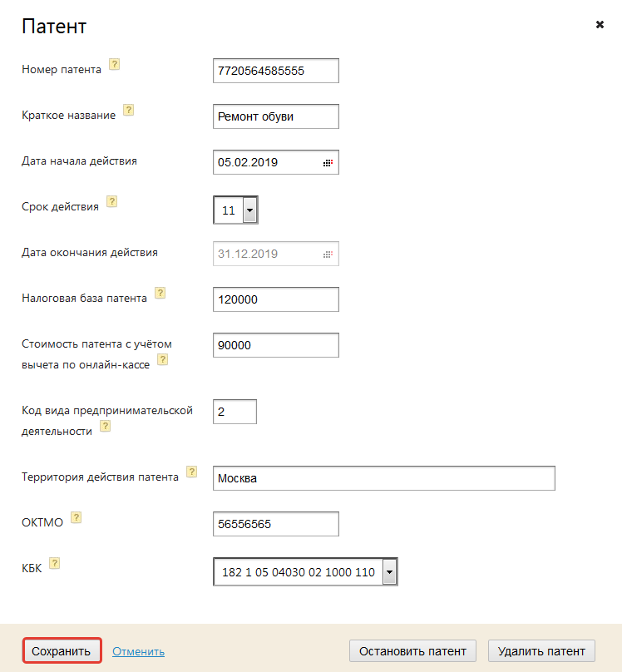Click help icon next to Номер патента
This screenshot has width=622, height=672.
tap(115, 64)
